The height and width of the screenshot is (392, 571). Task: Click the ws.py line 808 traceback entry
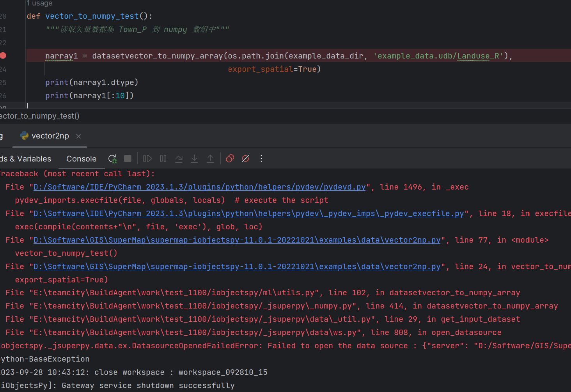(254, 333)
